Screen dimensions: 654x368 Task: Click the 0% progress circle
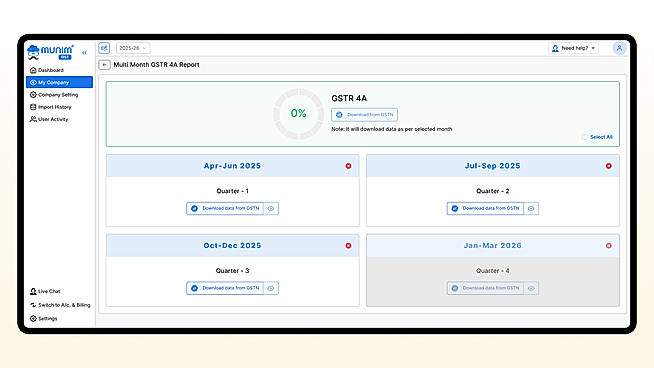tap(298, 113)
